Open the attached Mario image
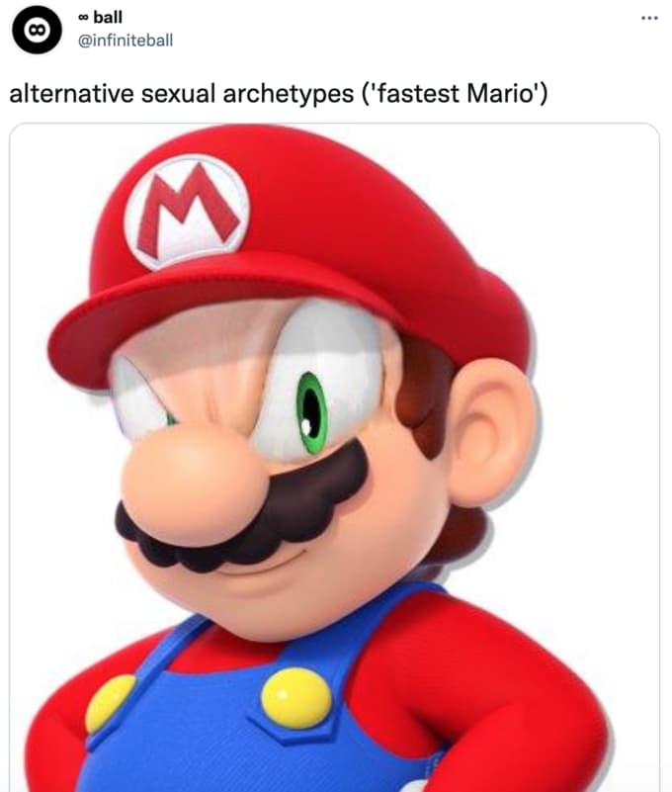Image resolution: width=672 pixels, height=792 pixels. coord(334,457)
